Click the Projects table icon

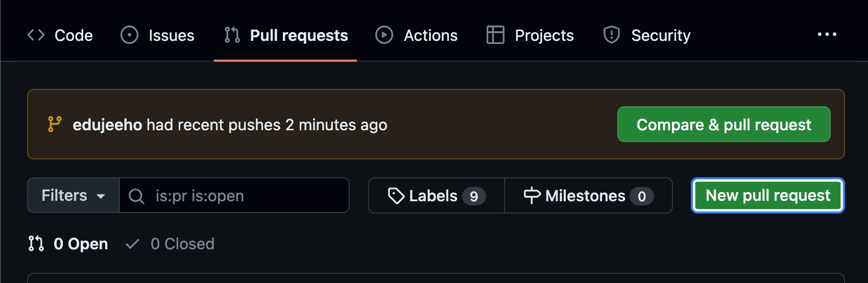pyautogui.click(x=495, y=35)
